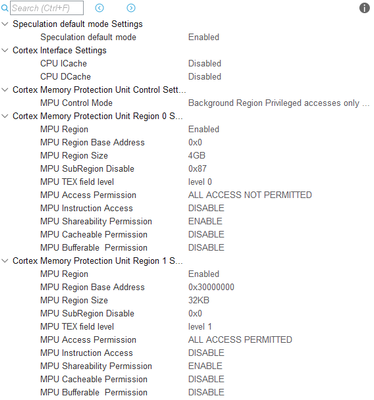Go to next search result arrow
Image resolution: width=374 pixels, height=400 pixels.
point(131,8)
